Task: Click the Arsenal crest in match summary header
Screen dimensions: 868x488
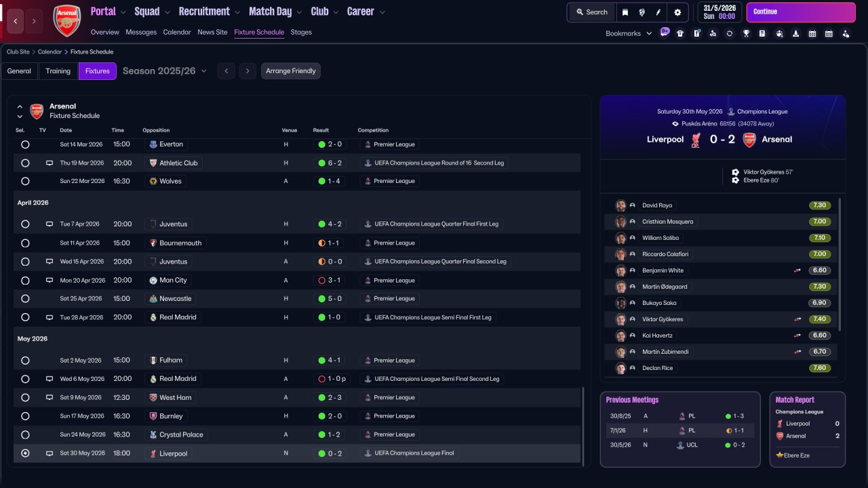Action: [x=749, y=140]
